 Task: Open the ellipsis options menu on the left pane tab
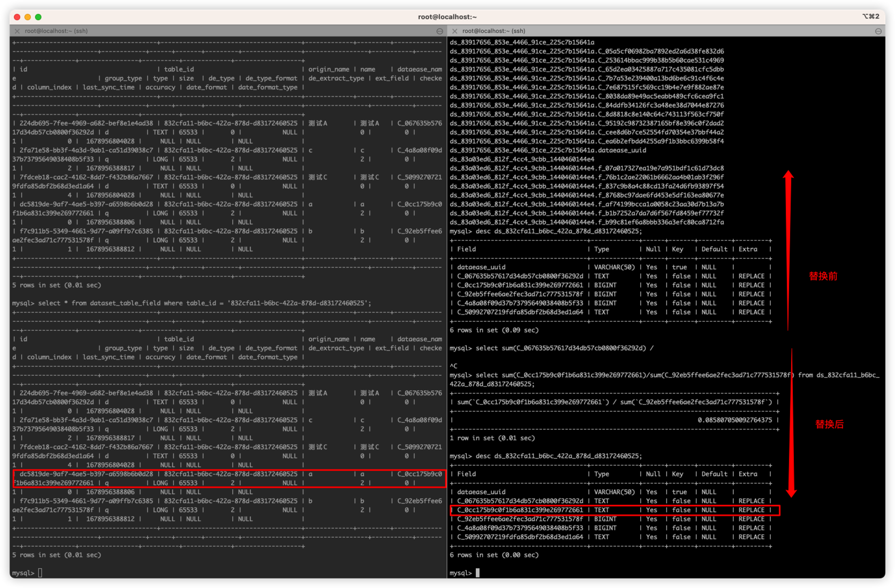coord(440,31)
